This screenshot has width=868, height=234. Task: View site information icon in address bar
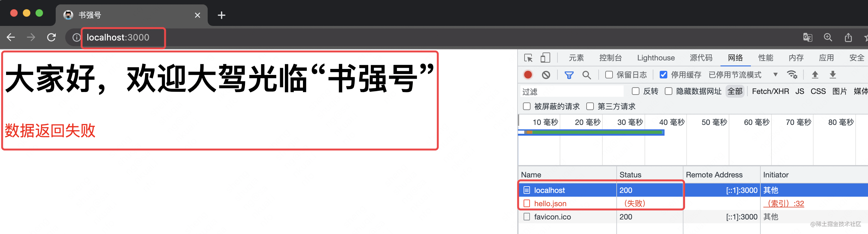pyautogui.click(x=77, y=37)
